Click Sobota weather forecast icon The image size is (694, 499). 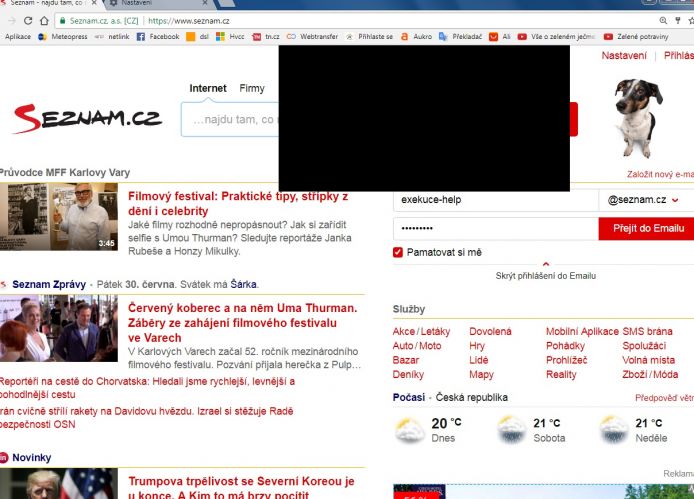point(512,430)
